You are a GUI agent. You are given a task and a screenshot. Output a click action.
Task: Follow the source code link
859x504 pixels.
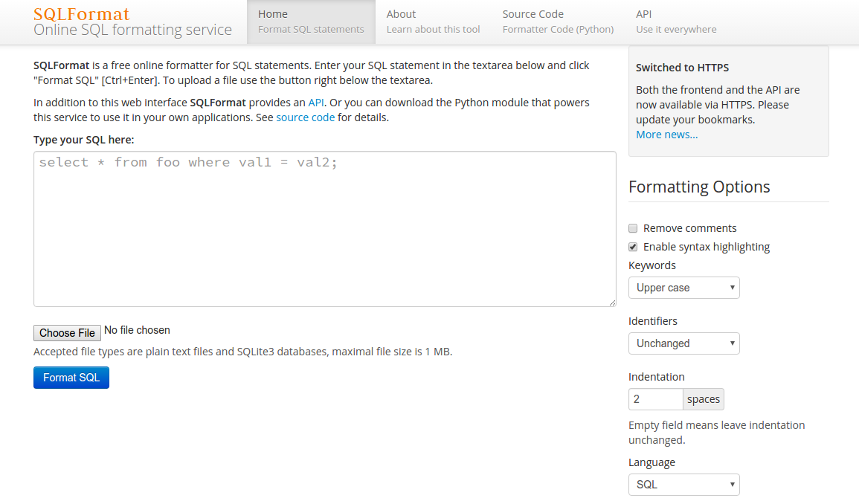pos(305,117)
